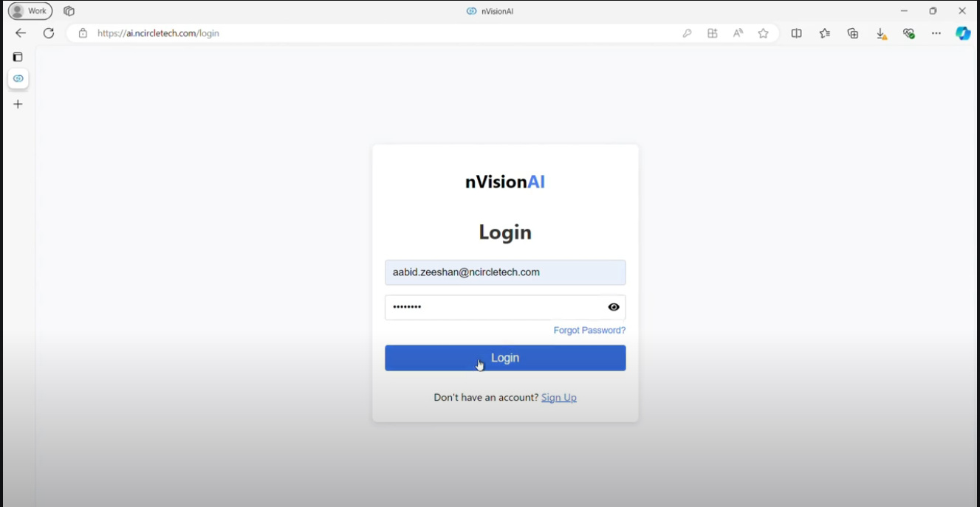Click the blue Login button
This screenshot has height=507, width=980.
coord(505,358)
